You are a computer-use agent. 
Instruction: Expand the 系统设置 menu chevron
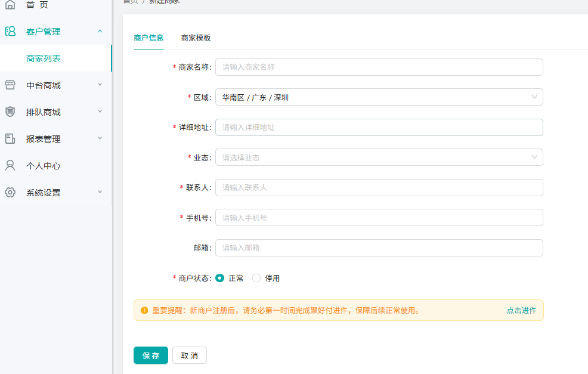100,192
